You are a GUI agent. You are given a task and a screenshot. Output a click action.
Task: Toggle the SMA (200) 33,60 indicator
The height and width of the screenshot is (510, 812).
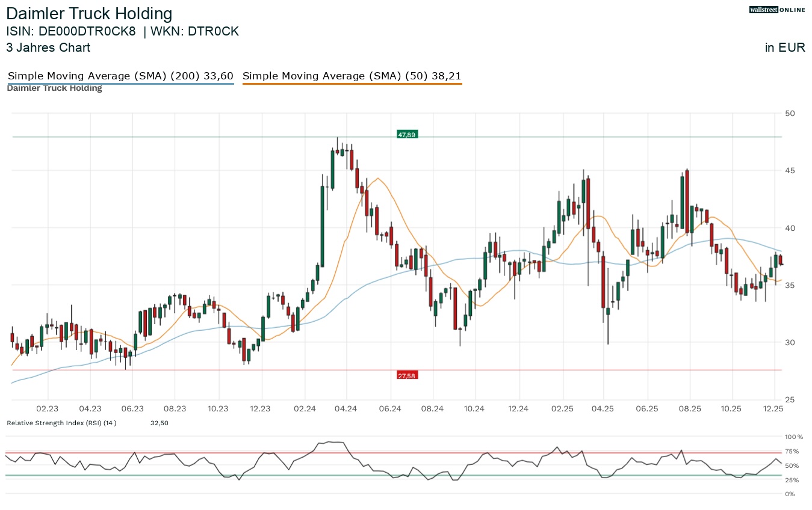(x=120, y=76)
